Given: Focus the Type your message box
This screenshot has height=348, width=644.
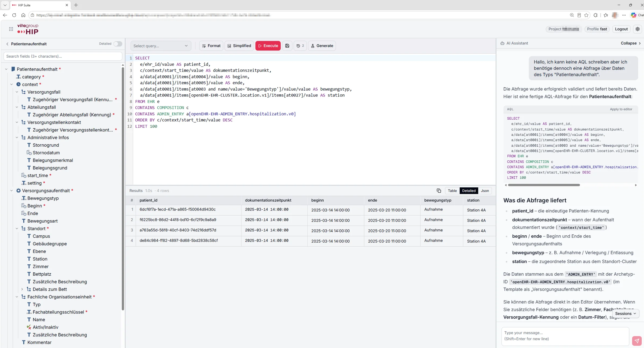Looking at the screenshot, I should point(565,336).
